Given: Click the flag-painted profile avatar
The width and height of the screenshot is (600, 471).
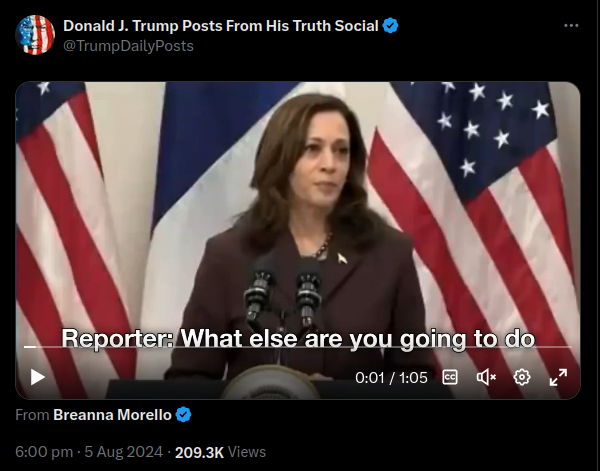Looking at the screenshot, I should (35, 35).
